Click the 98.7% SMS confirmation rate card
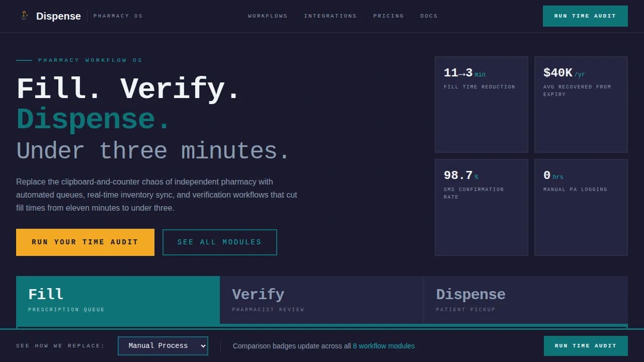 coord(481,207)
